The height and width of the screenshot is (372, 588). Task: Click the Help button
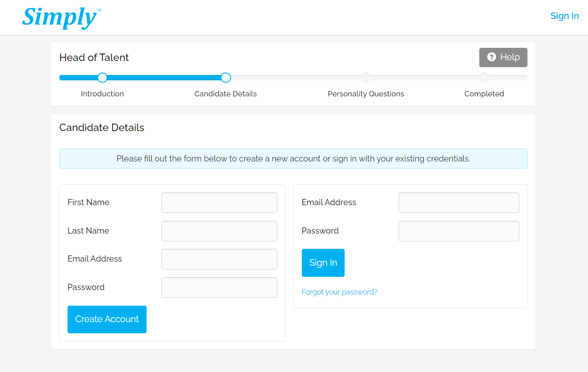(503, 57)
